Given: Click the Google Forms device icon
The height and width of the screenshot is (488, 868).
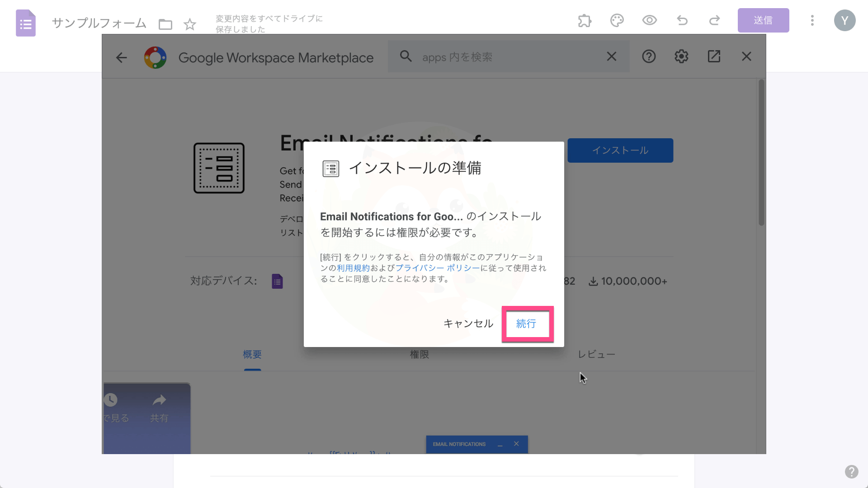Looking at the screenshot, I should 277,281.
